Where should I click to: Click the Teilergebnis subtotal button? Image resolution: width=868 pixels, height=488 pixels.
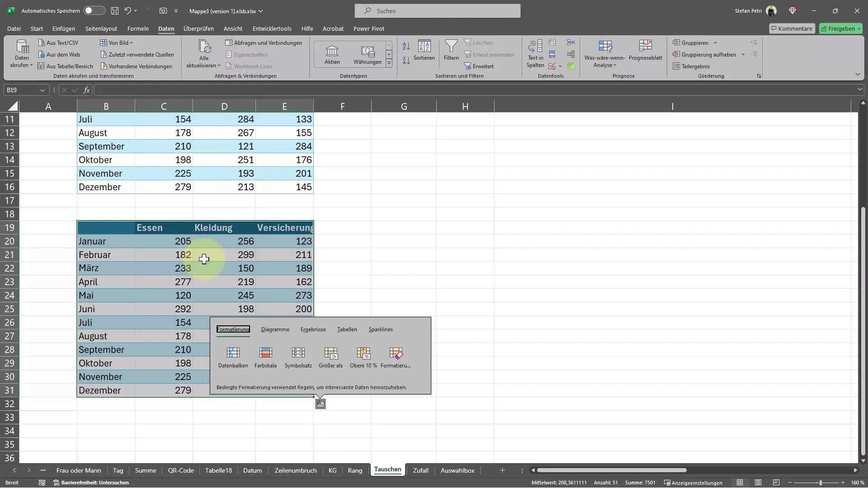(x=691, y=66)
